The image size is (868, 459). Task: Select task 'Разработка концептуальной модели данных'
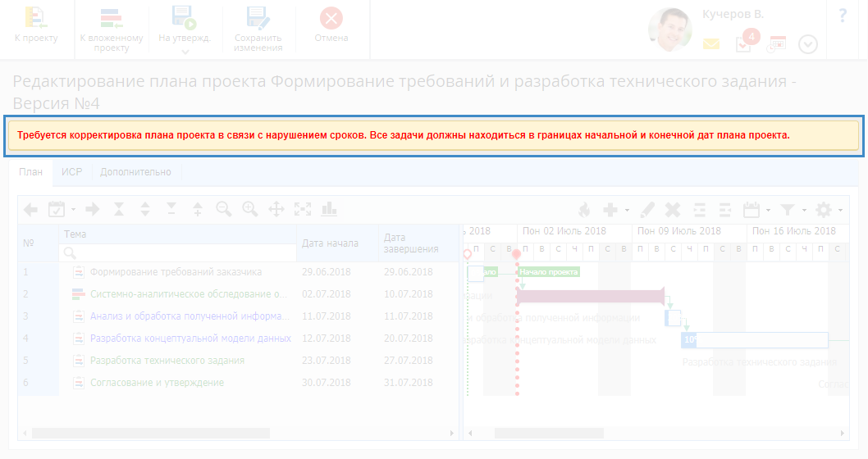point(190,339)
